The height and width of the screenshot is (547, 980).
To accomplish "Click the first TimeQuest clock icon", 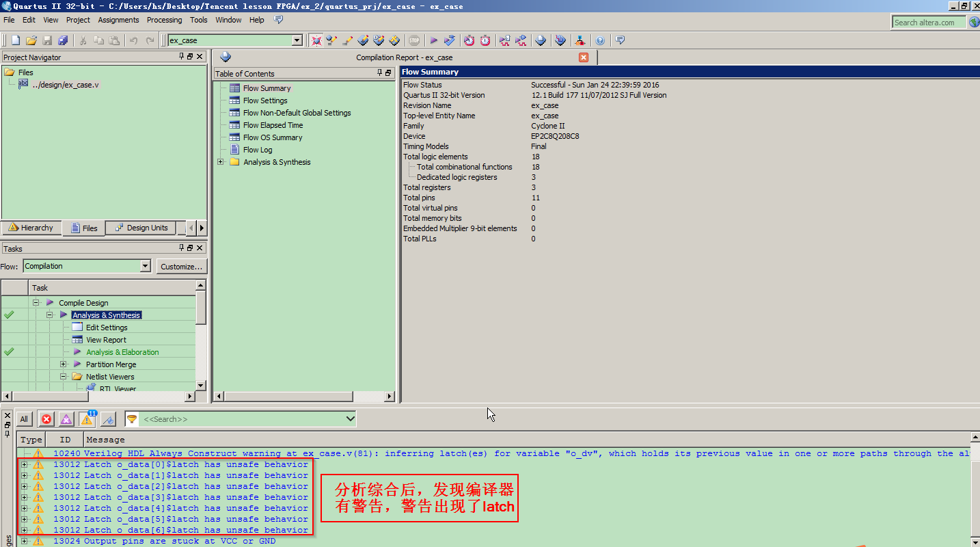I will [469, 40].
